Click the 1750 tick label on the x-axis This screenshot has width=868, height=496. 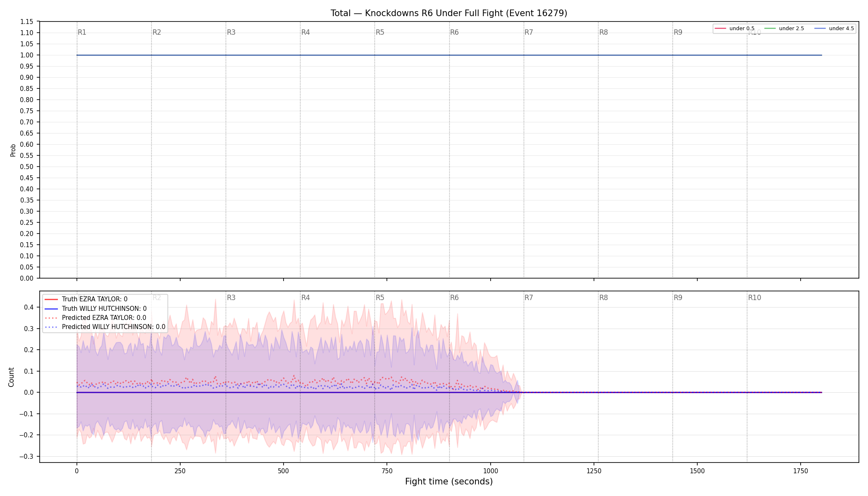801,471
